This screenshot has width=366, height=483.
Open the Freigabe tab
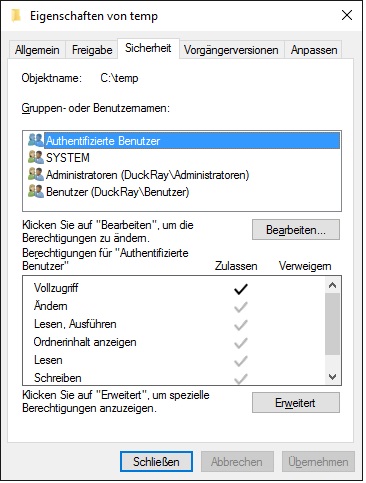pos(92,50)
